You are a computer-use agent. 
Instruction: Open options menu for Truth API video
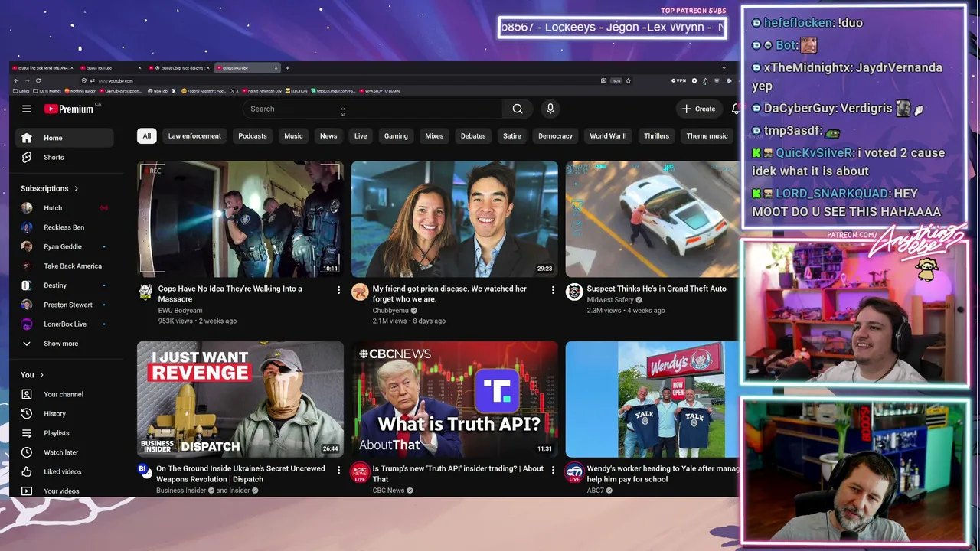click(x=553, y=470)
